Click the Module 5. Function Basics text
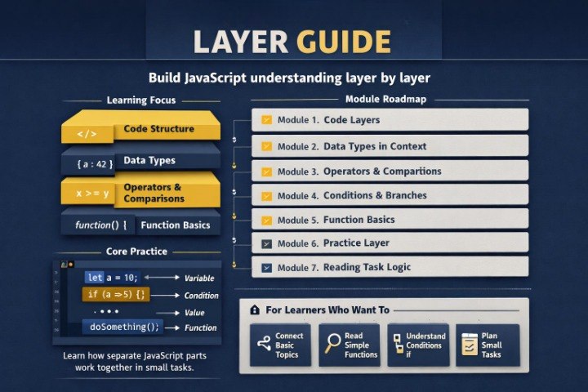Image resolution: width=588 pixels, height=392 pixels. coord(336,220)
